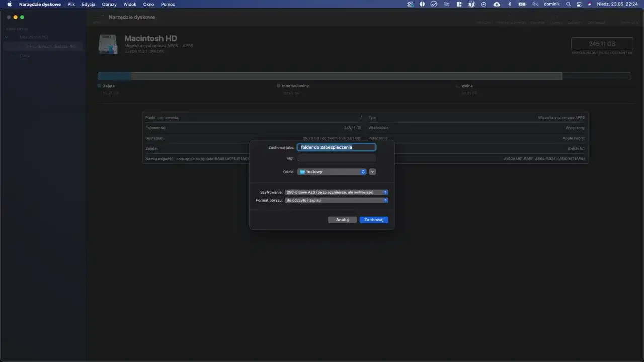The width and height of the screenshot is (644, 362).
Task: Click the empty Tagi field
Action: pyautogui.click(x=337, y=158)
